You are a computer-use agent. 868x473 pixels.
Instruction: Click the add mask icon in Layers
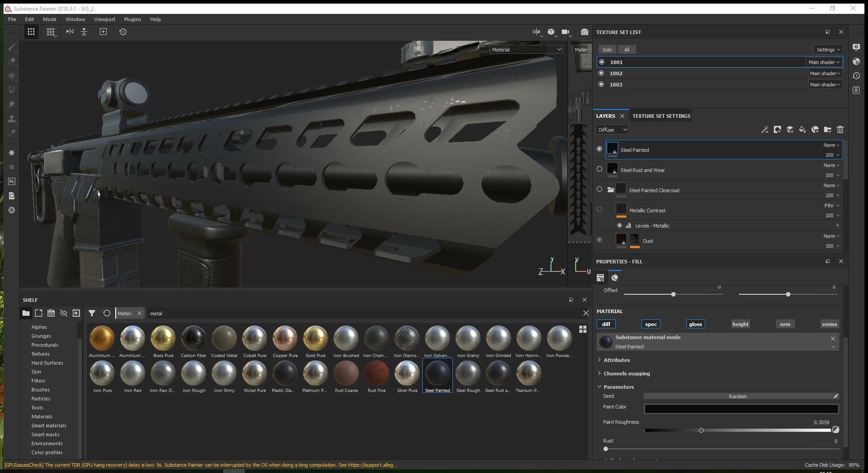(777, 130)
